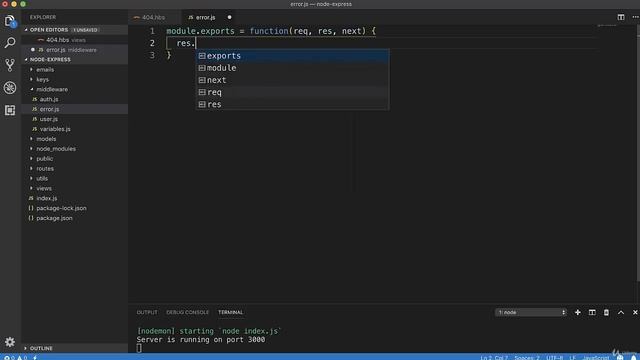Open the Debug view in activity bar
The height and width of the screenshot is (360, 640).
click(x=10, y=88)
